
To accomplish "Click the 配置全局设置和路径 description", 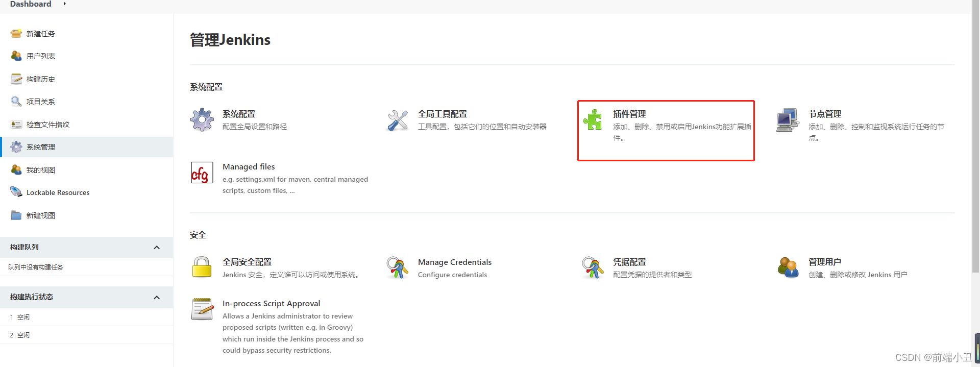I will click(255, 127).
